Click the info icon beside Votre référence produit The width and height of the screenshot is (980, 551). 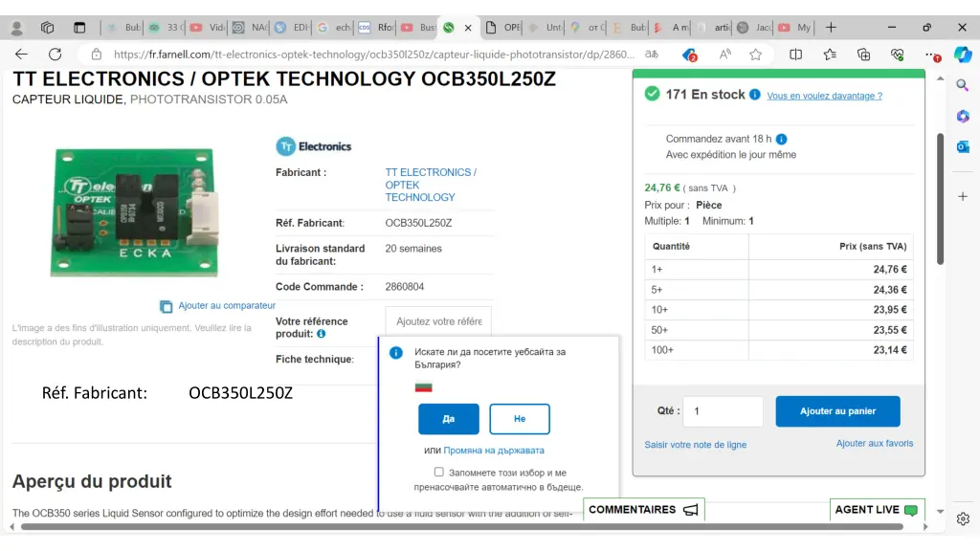coord(322,334)
